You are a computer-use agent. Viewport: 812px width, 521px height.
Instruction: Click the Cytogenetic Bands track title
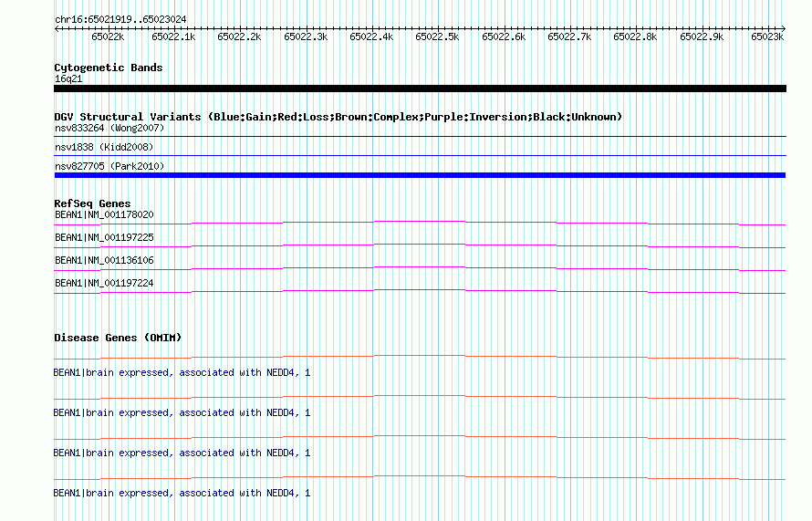click(x=109, y=68)
